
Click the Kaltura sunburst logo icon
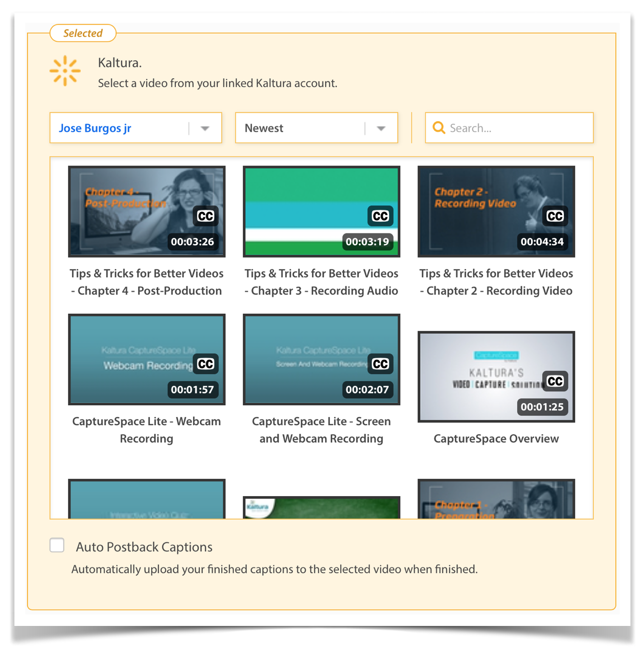65,71
